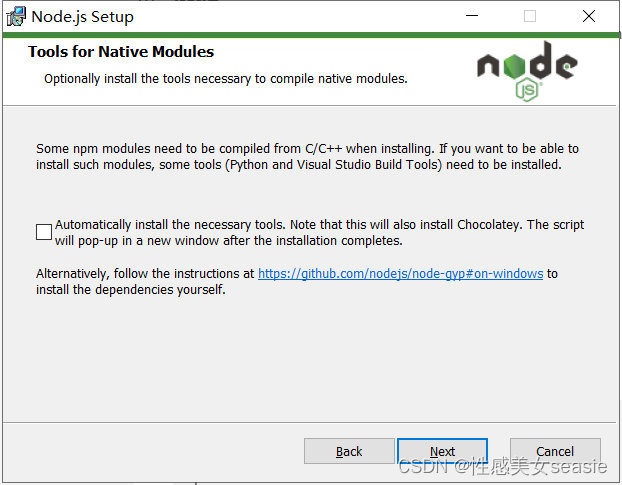Cancel the Node.js installation
Image resolution: width=622 pixels, height=485 pixels.
tap(555, 451)
